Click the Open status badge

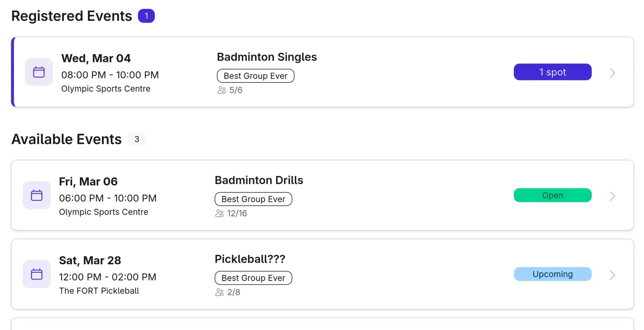coord(552,195)
